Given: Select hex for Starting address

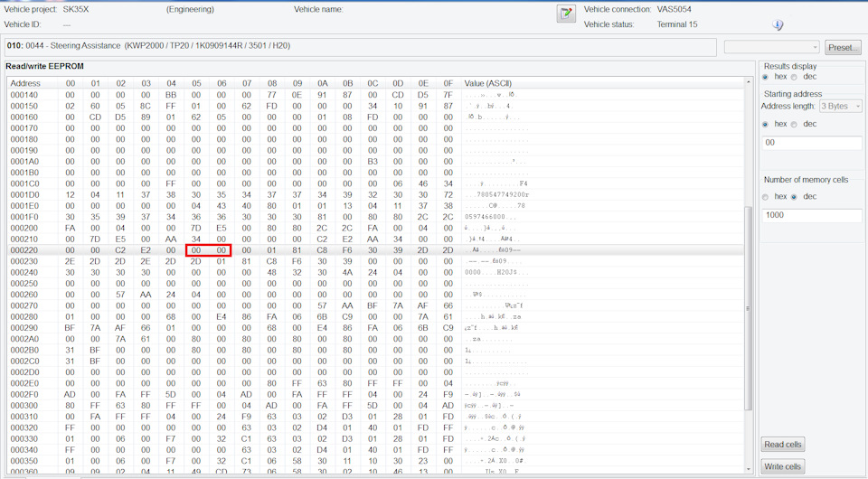Looking at the screenshot, I should 766,125.
